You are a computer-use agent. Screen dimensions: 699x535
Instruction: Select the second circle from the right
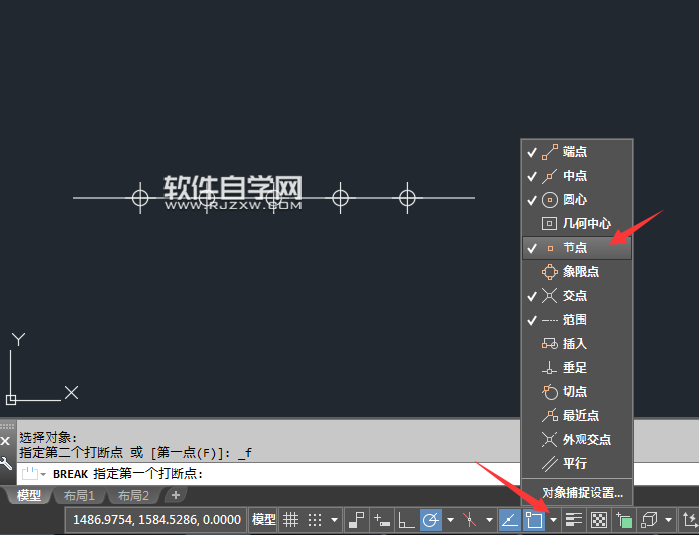[341, 198]
